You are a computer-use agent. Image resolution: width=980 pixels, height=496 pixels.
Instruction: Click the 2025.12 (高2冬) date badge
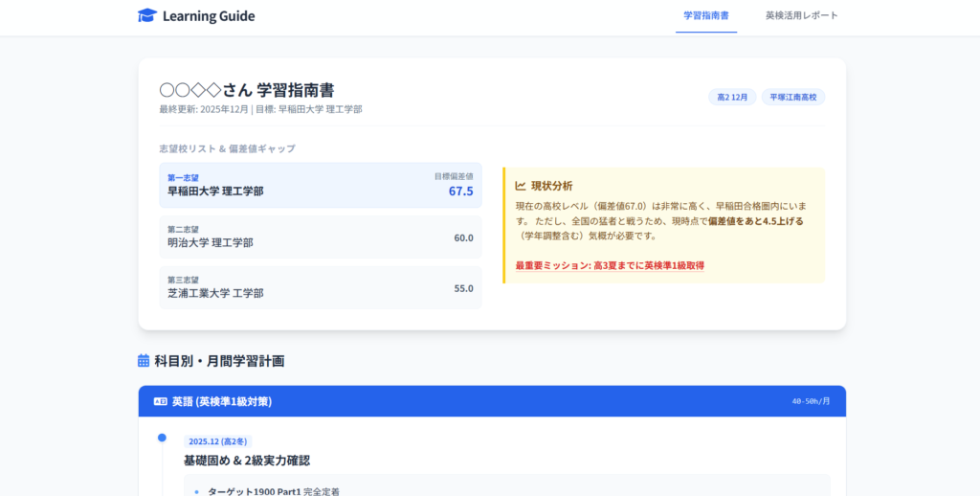pyautogui.click(x=218, y=441)
